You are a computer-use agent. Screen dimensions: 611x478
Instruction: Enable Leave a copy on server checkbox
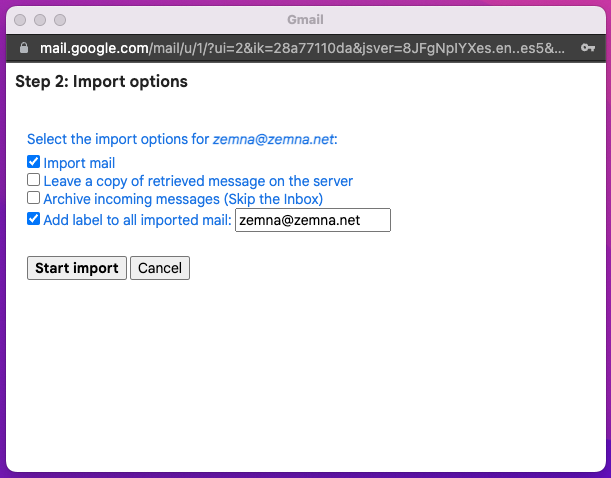coord(34,180)
